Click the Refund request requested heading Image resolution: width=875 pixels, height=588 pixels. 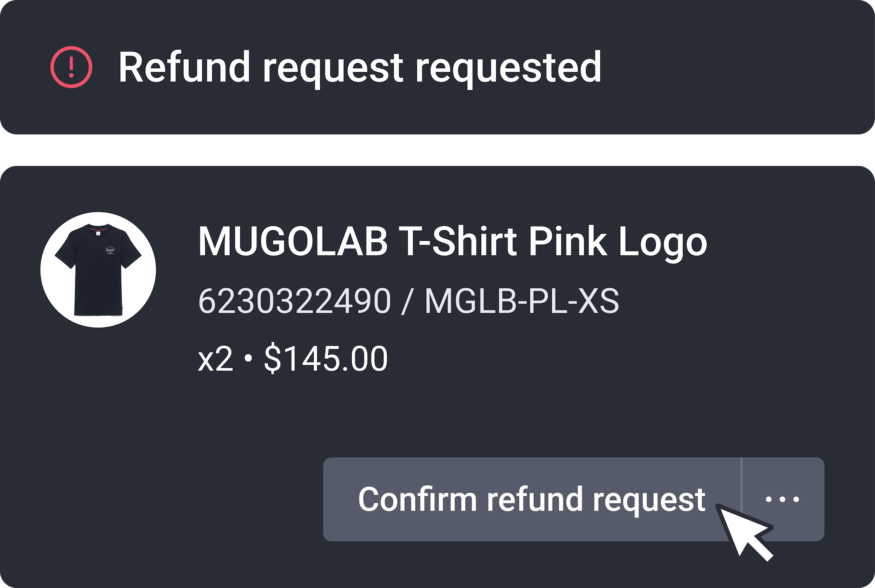point(360,67)
